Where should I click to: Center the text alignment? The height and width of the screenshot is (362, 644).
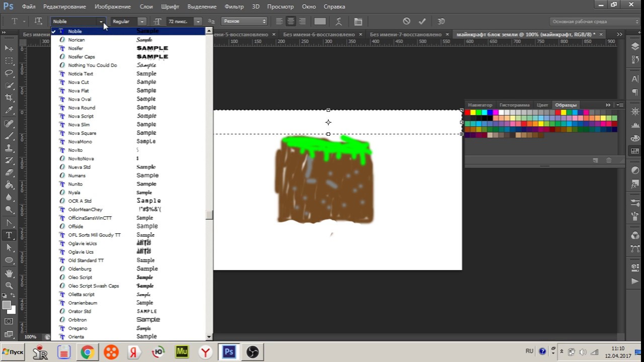click(291, 21)
